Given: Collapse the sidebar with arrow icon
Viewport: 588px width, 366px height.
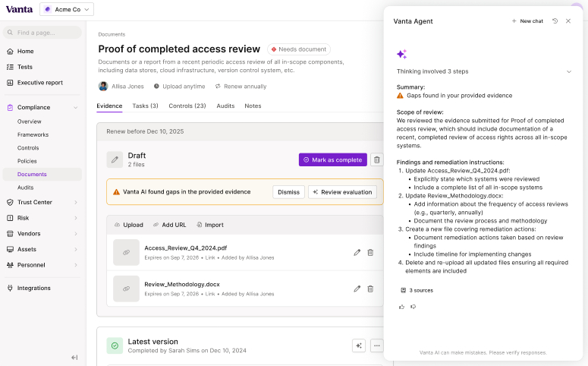Looking at the screenshot, I should [x=74, y=358].
